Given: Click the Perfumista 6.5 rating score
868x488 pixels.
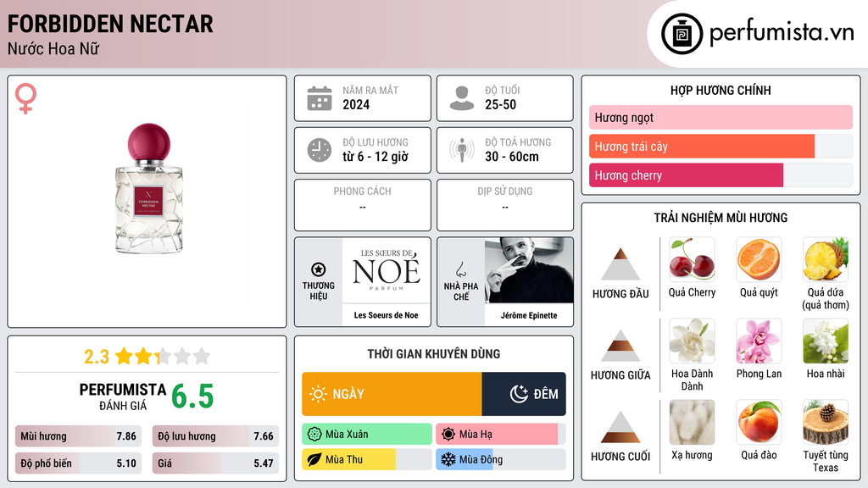Looking at the screenshot, I should [x=192, y=396].
